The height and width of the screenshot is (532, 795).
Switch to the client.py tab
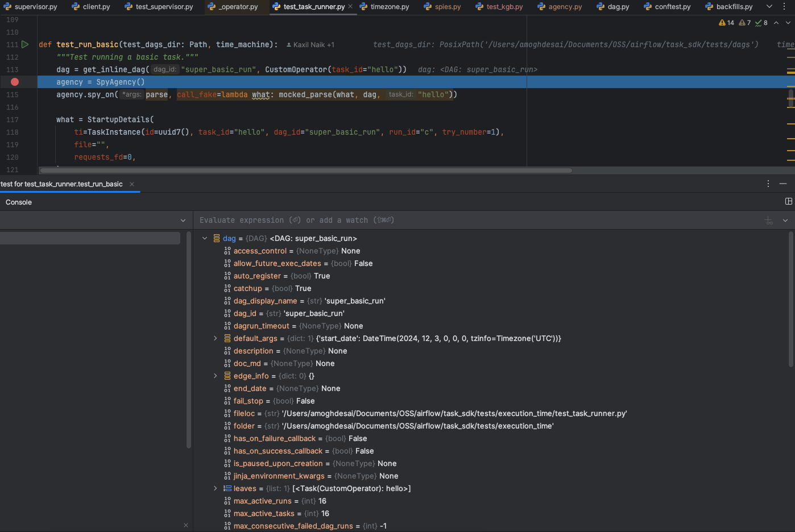[x=91, y=7]
